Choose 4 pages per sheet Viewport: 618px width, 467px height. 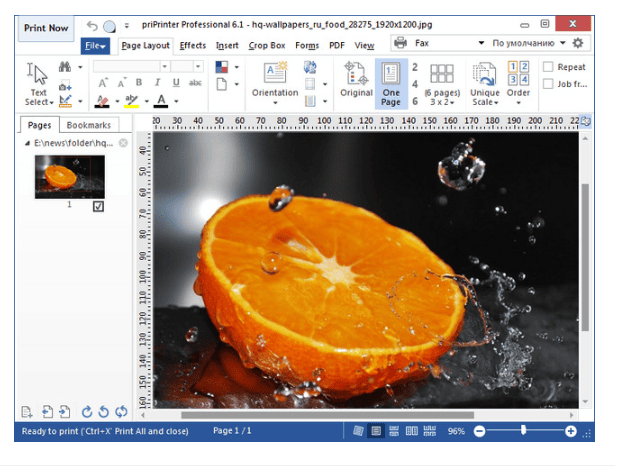pyautogui.click(x=415, y=84)
